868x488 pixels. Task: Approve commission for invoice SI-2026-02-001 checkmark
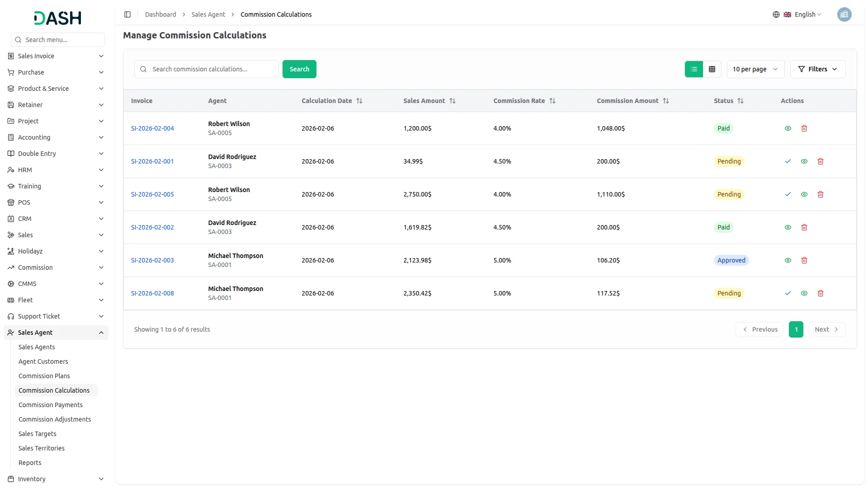pos(788,161)
